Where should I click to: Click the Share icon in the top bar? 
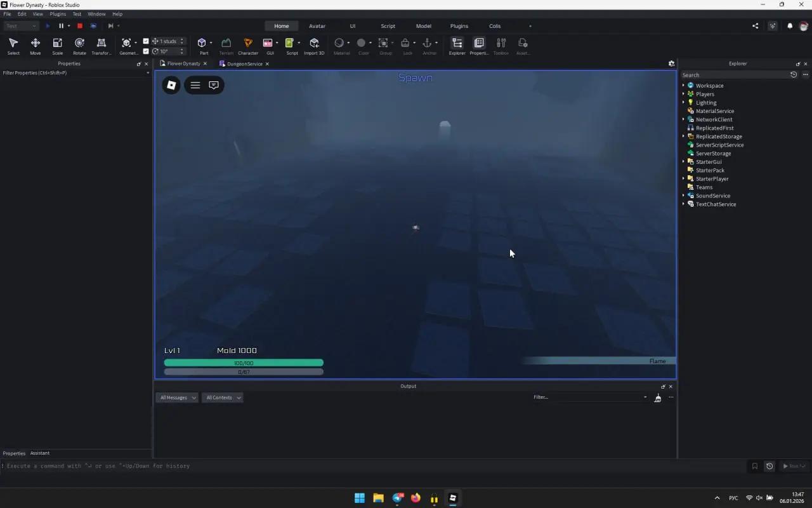[x=755, y=26]
